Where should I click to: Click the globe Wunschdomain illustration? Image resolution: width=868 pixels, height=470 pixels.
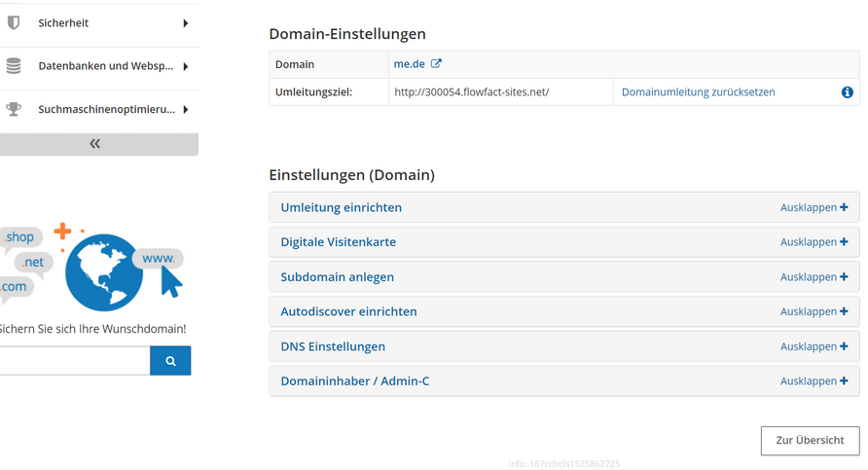[x=104, y=272]
